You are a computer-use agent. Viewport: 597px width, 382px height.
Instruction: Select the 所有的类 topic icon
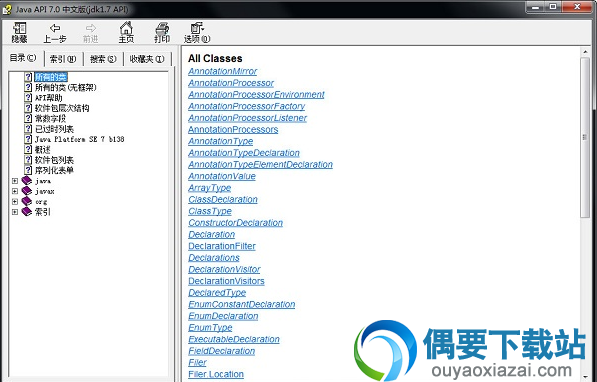click(x=28, y=77)
